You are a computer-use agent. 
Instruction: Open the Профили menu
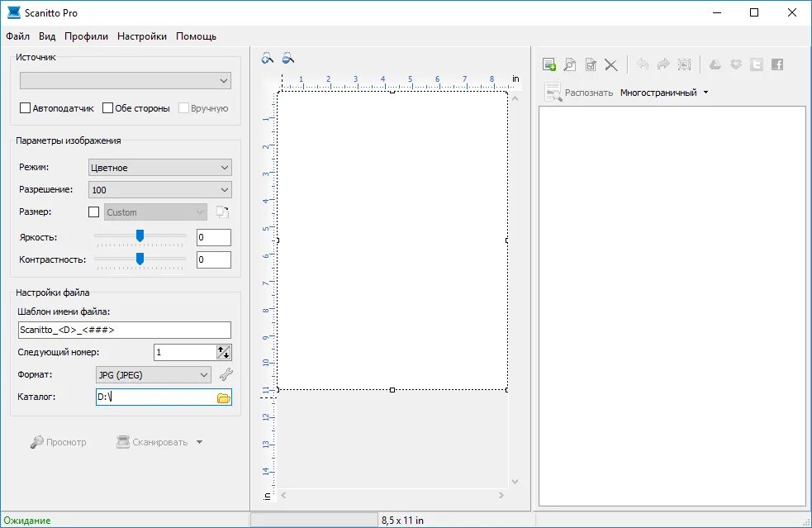tap(86, 36)
